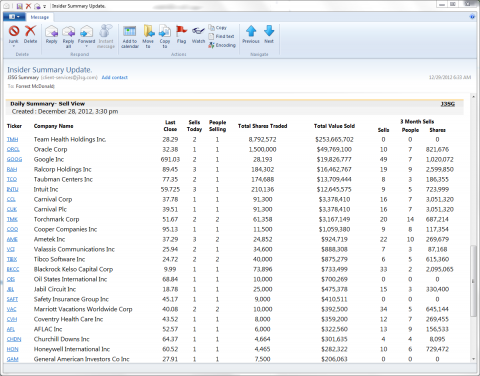Open the ORCL ticker link
The image size is (480, 376).
pos(13,149)
